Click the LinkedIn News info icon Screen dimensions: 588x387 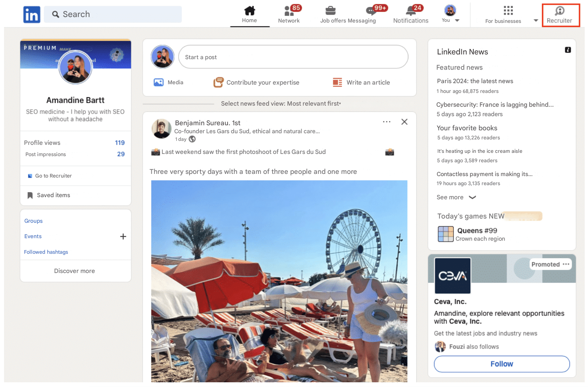[568, 50]
